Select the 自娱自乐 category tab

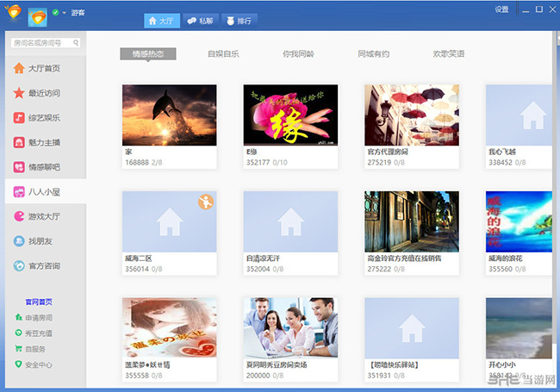223,53
